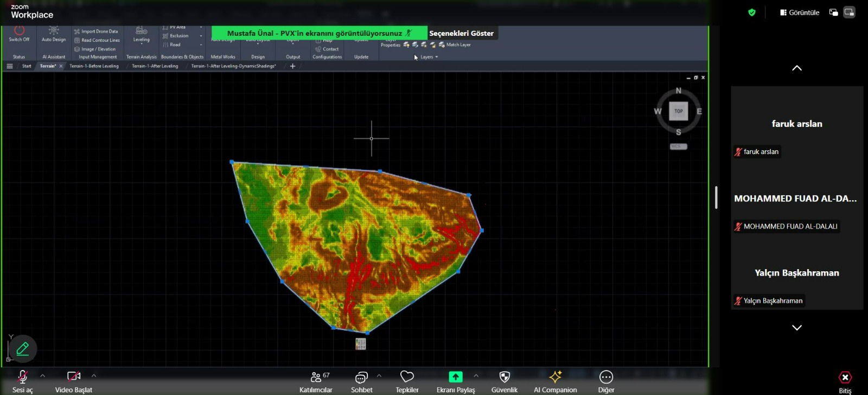Click TOP face of view cube
Image resolution: width=868 pixels, height=395 pixels.
[678, 111]
